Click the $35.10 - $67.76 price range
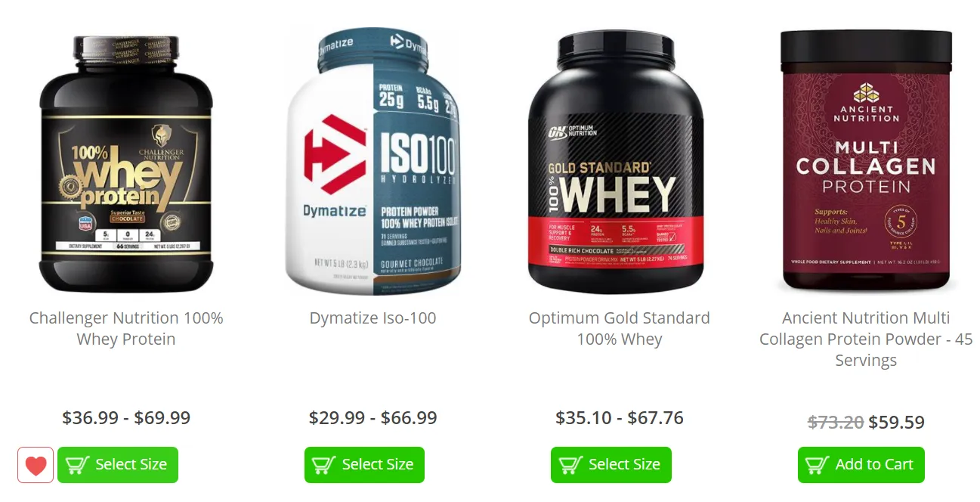 620,417
